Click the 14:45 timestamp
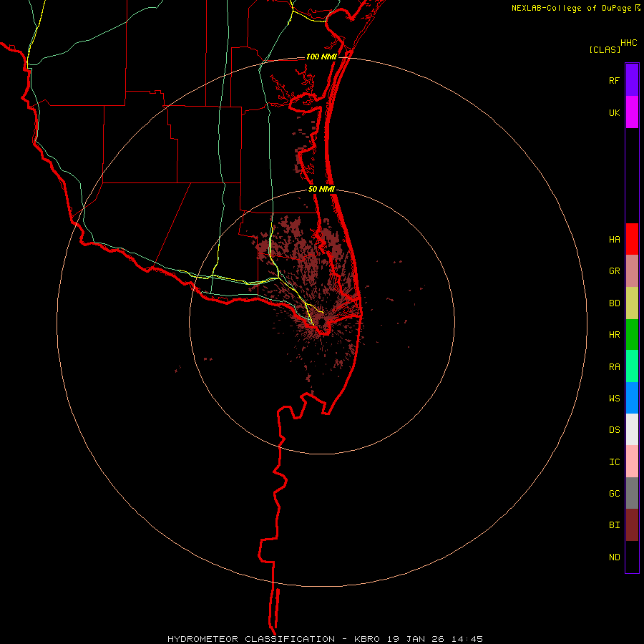 [x=467, y=639]
